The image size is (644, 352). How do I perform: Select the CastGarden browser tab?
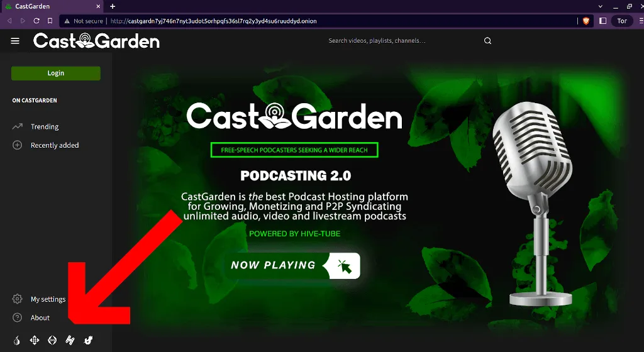pos(53,6)
